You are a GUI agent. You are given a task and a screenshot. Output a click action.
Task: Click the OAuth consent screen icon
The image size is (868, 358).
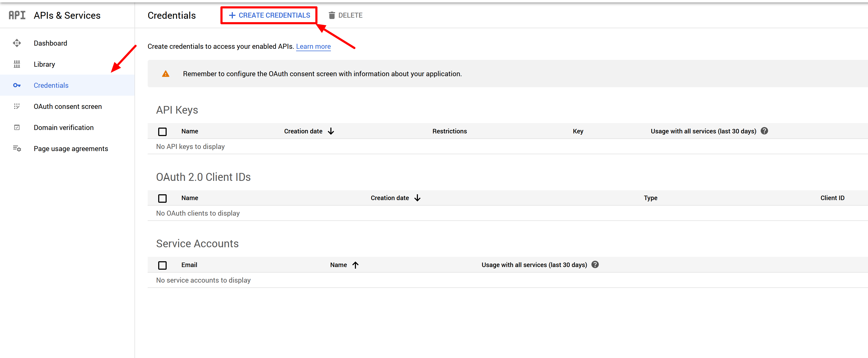tap(17, 107)
